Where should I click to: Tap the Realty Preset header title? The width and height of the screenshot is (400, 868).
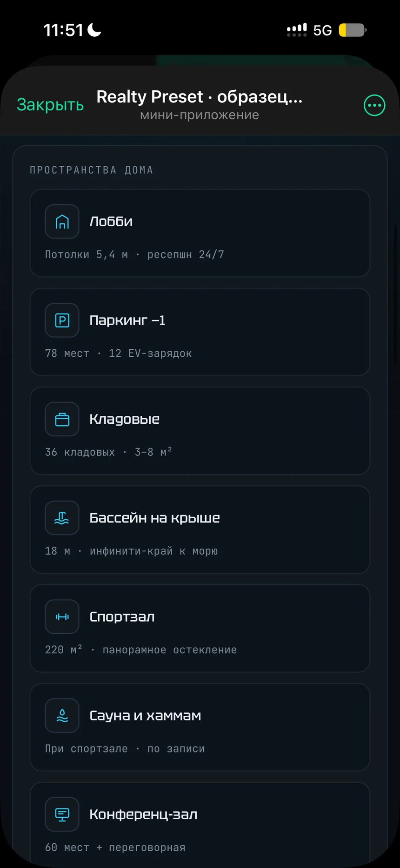tap(200, 97)
